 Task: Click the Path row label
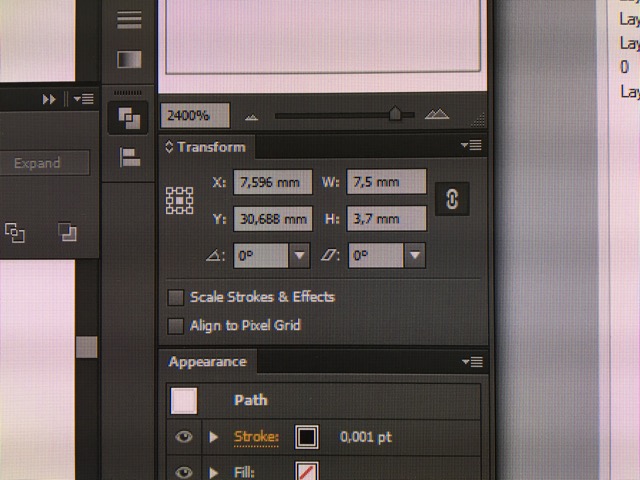[251, 400]
